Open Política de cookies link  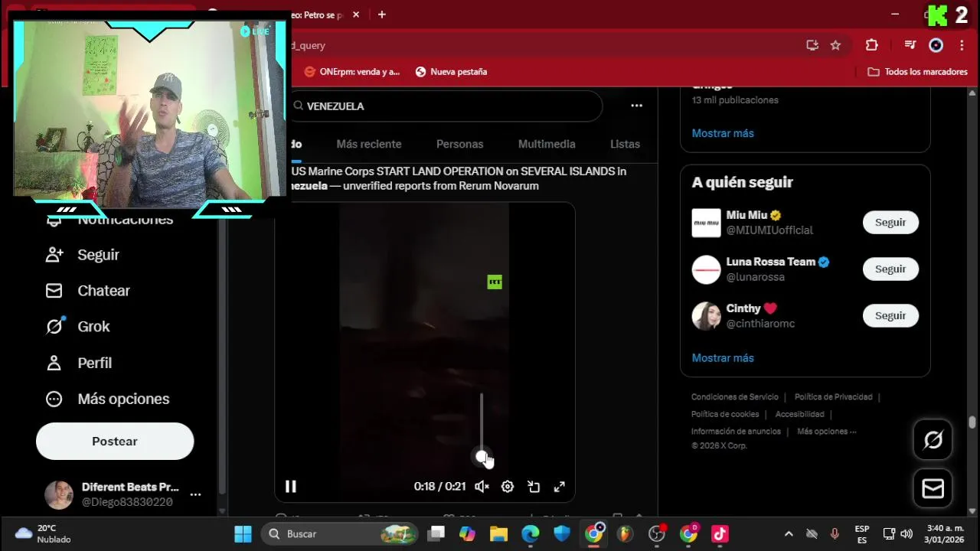tap(725, 414)
